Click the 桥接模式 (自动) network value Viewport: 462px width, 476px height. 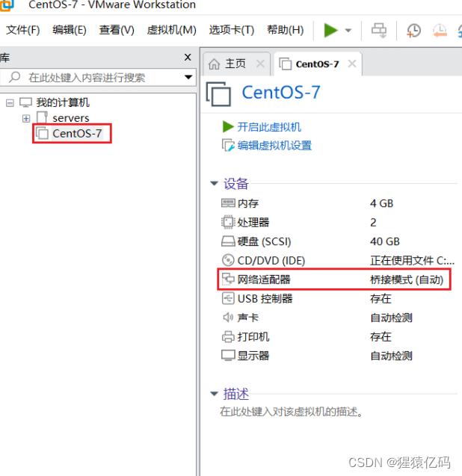pos(407,279)
